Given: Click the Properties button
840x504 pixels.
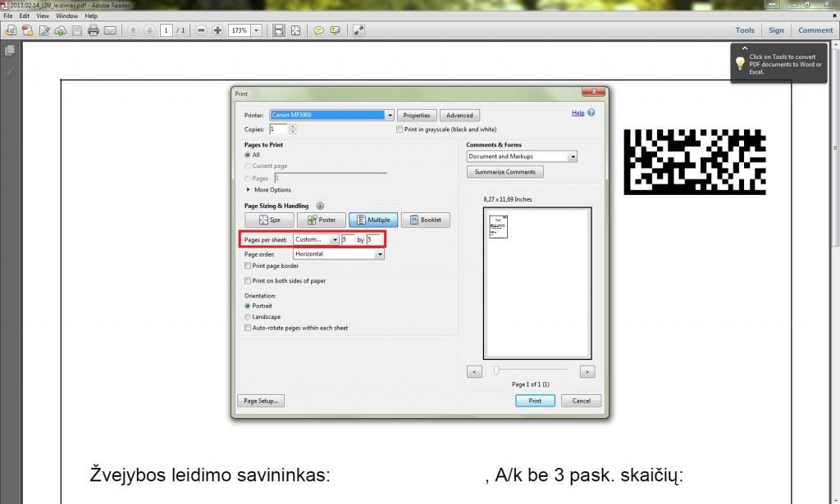Looking at the screenshot, I should pyautogui.click(x=416, y=116).
